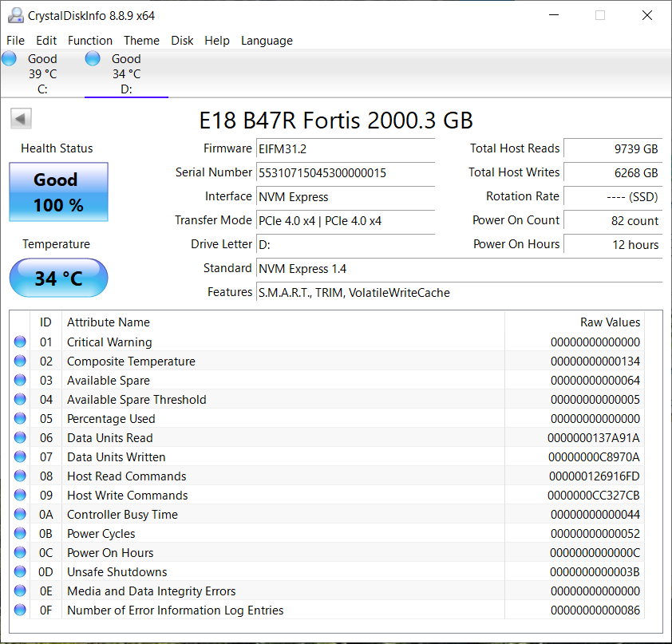Click the blue status orb for drive D:

click(93, 58)
